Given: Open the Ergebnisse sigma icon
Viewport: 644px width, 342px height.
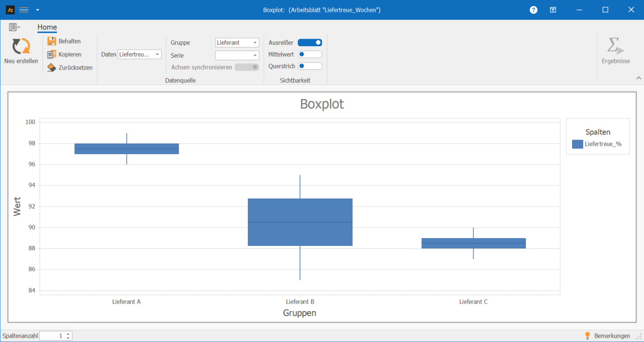Looking at the screenshot, I should pyautogui.click(x=615, y=46).
